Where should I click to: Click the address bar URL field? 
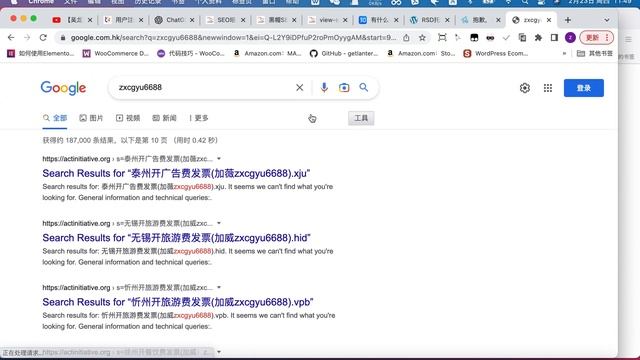tap(233, 38)
